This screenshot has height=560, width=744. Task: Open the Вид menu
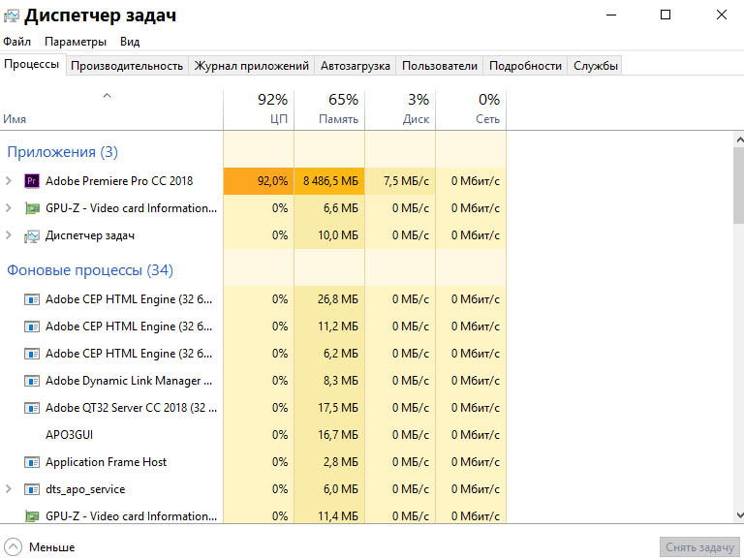(x=130, y=42)
